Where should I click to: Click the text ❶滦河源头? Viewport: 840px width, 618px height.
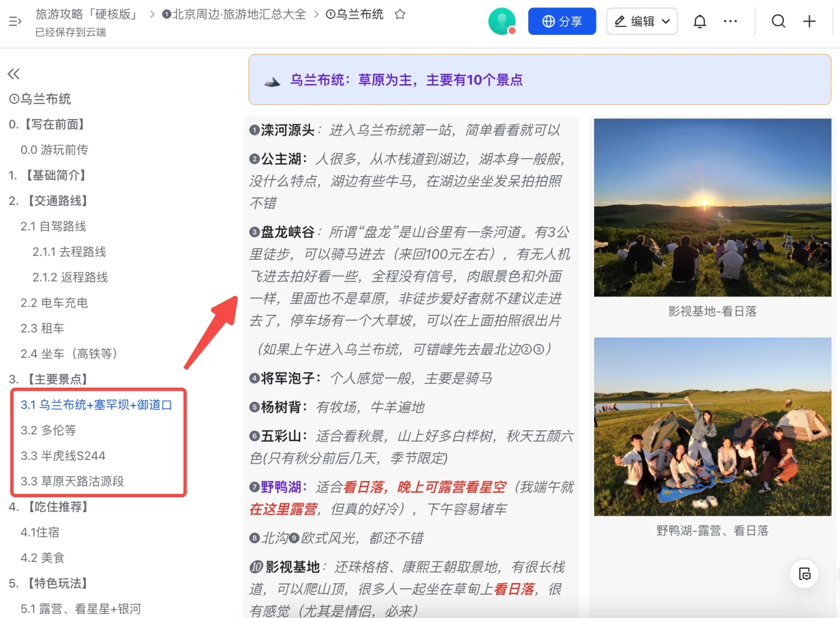pos(282,130)
